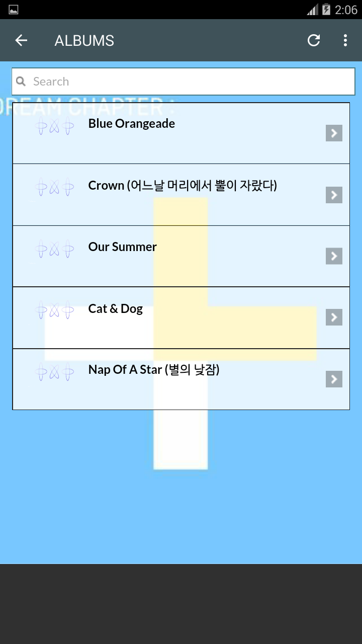Tap the arrow beside Cat & Dog
362x644 pixels.
[x=334, y=317]
